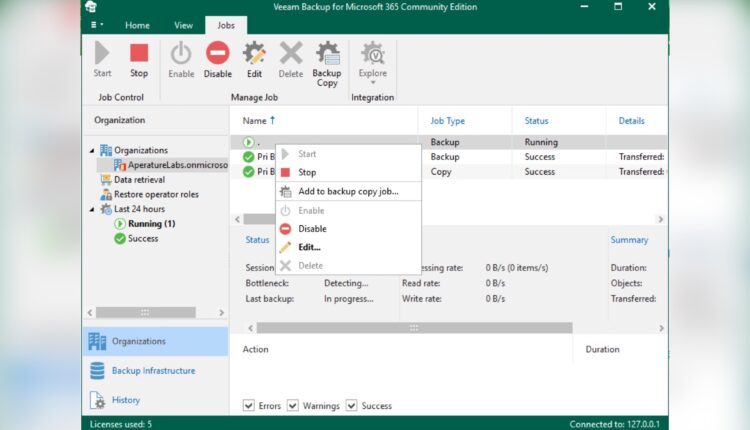Toggle the Errors checkbox filter
Viewport: 750px width, 430px height.
coord(249,406)
